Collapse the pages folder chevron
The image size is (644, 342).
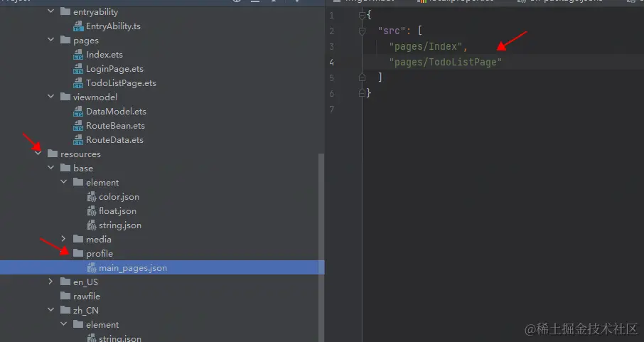(x=51, y=40)
